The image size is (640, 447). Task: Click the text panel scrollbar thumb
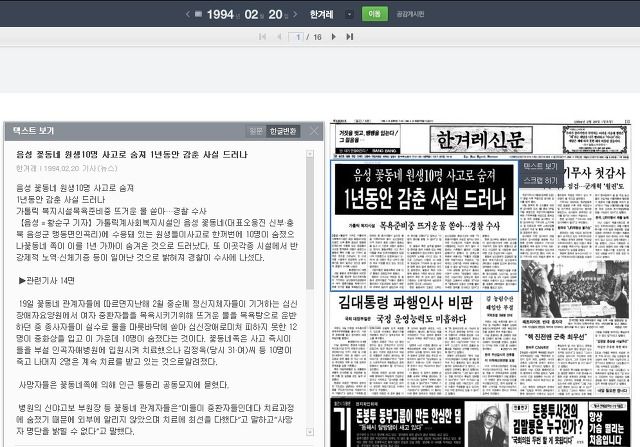(x=310, y=222)
